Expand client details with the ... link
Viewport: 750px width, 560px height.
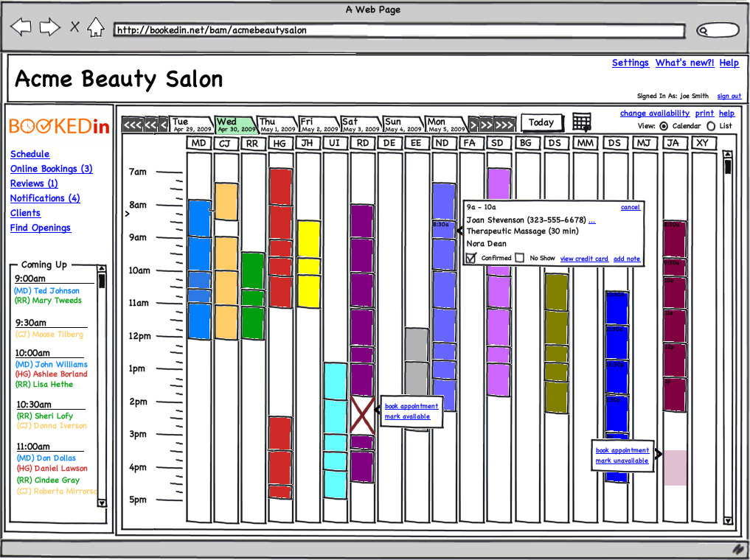[592, 220]
